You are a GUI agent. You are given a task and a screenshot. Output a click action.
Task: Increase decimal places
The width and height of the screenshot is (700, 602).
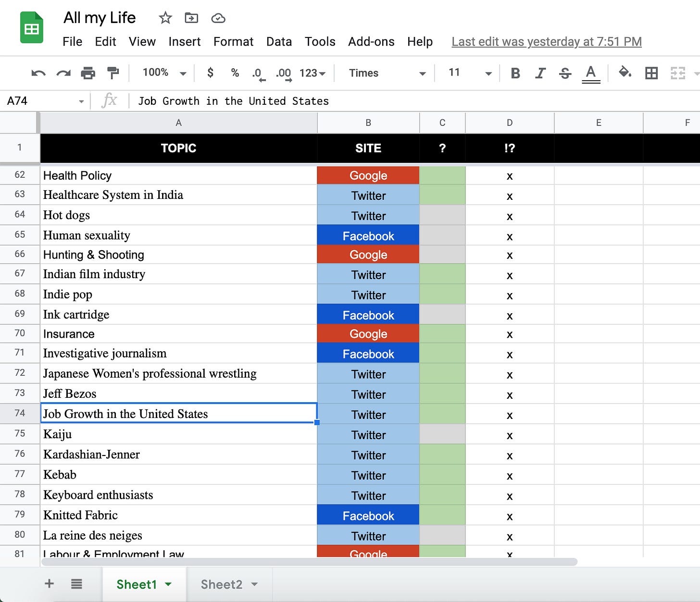[x=284, y=74]
